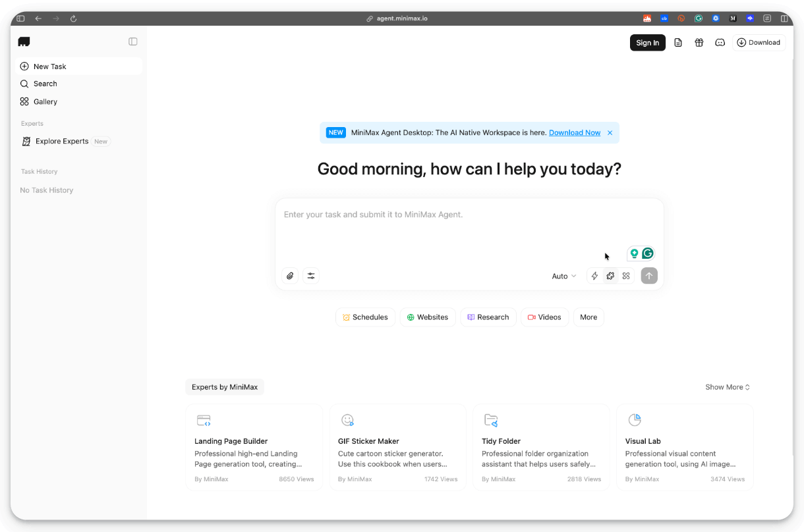This screenshot has height=532, width=804.
Task: Choose the Schedules suggestion chip
Action: [x=366, y=317]
